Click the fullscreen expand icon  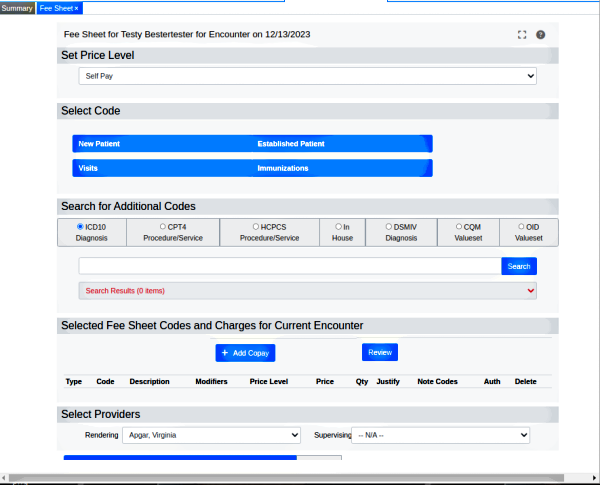[x=522, y=35]
